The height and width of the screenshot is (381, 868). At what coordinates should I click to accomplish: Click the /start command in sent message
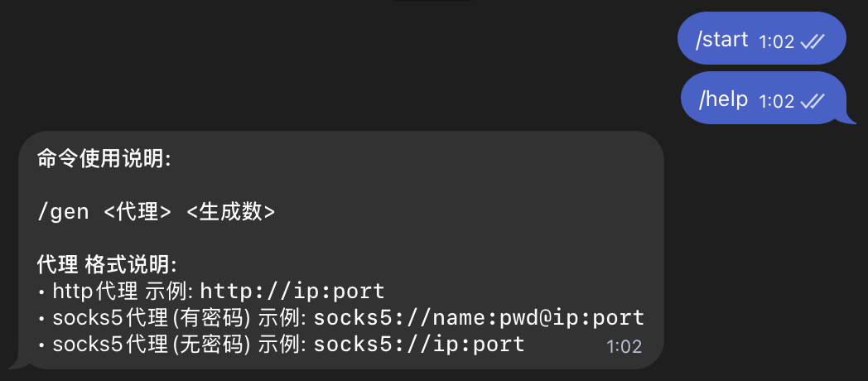[722, 39]
